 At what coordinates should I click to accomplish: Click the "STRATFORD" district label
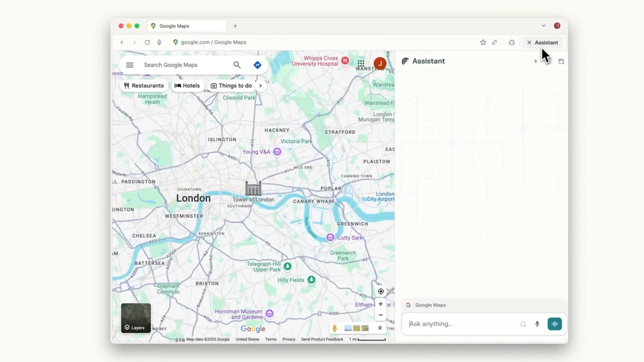point(340,132)
